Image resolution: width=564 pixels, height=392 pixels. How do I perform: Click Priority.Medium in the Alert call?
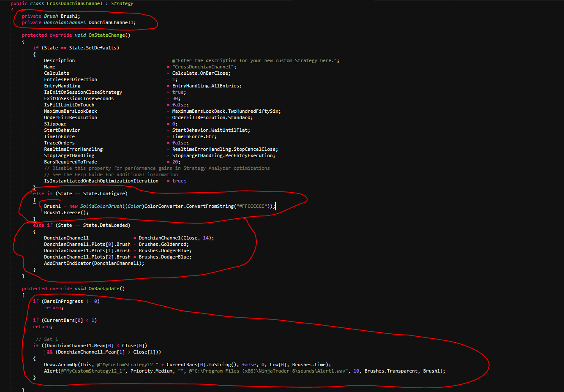(153, 371)
